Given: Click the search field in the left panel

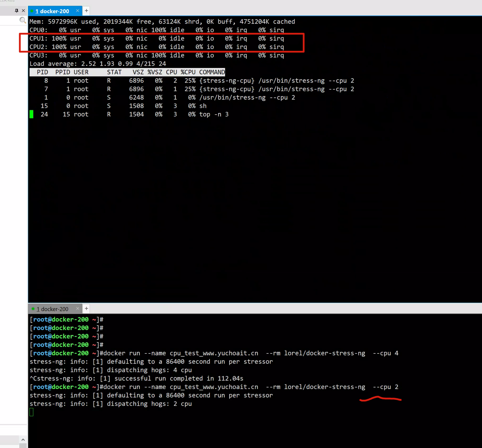Looking at the screenshot, I should pos(10,20).
